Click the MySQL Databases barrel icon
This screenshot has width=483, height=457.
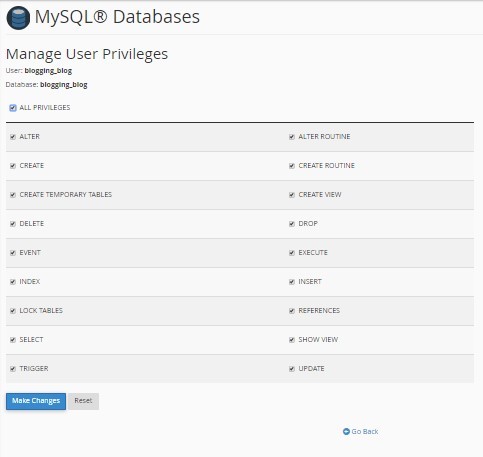click(x=18, y=18)
